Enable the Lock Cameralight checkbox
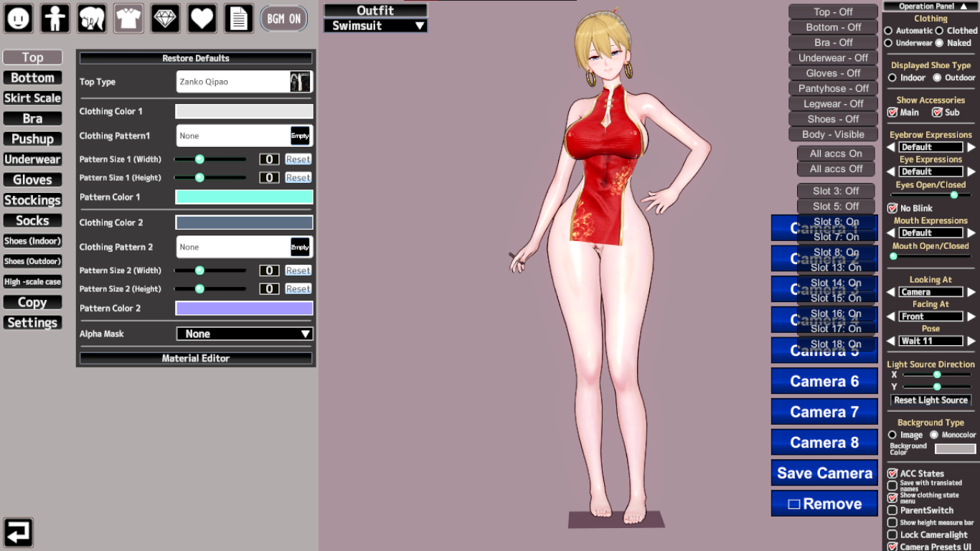The width and height of the screenshot is (980, 551). coord(892,534)
